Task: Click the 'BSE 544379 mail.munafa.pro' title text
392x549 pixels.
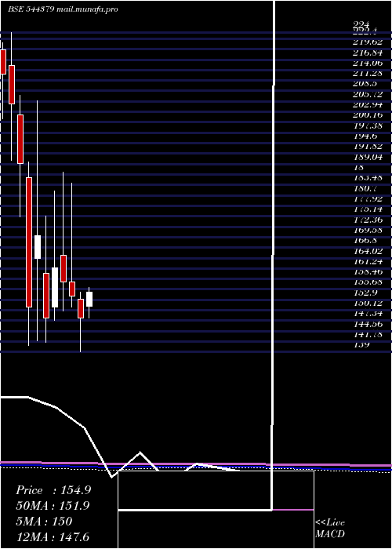Action: pyautogui.click(x=63, y=9)
